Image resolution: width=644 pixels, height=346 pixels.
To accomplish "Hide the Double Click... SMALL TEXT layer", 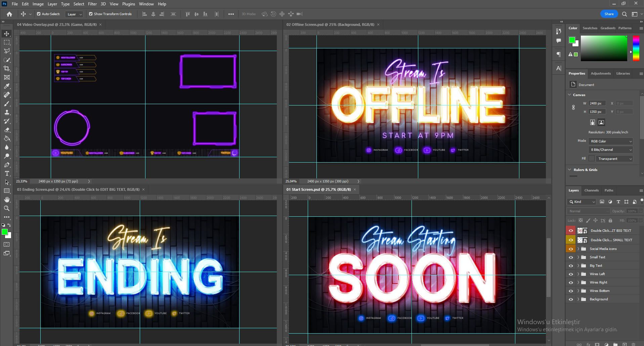I will [x=571, y=240].
